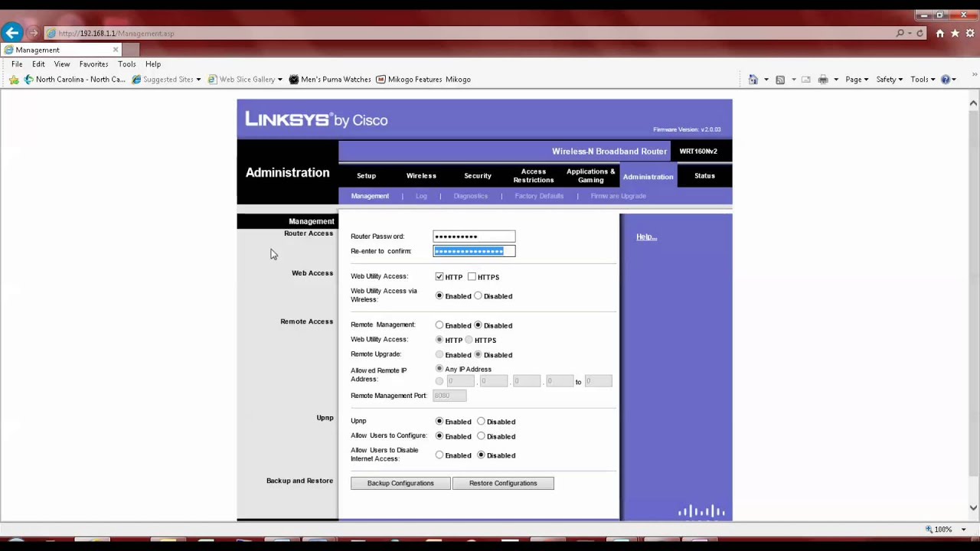Open the Edit menu
The height and width of the screenshot is (551, 980).
click(38, 64)
